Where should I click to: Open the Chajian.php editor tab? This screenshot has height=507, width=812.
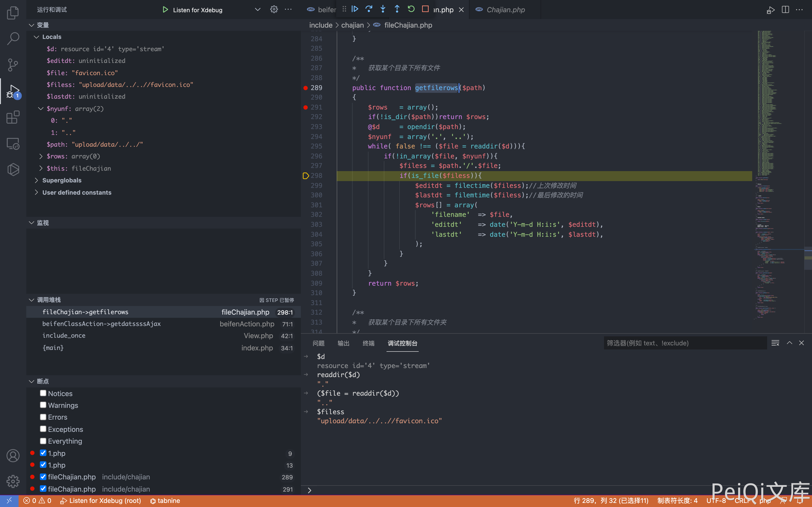pyautogui.click(x=505, y=10)
